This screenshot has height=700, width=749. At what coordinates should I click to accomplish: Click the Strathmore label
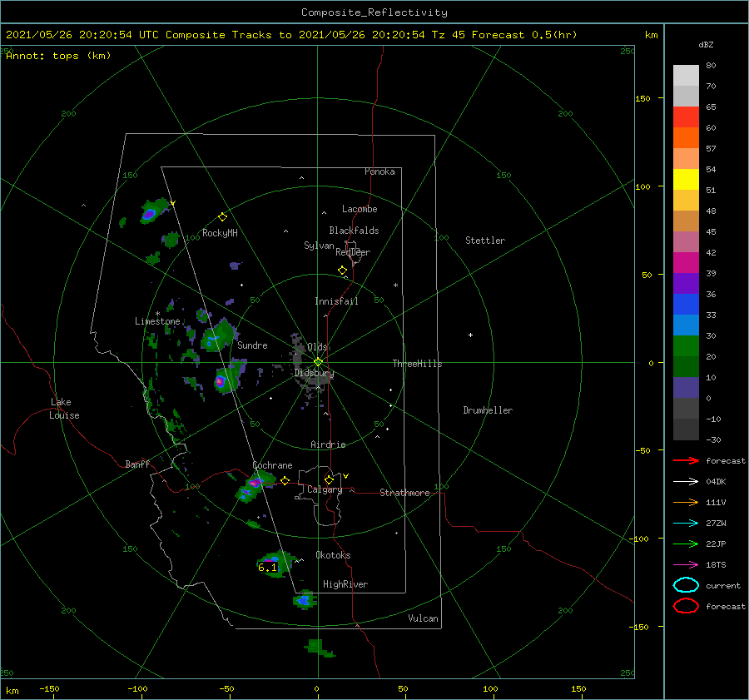click(404, 493)
